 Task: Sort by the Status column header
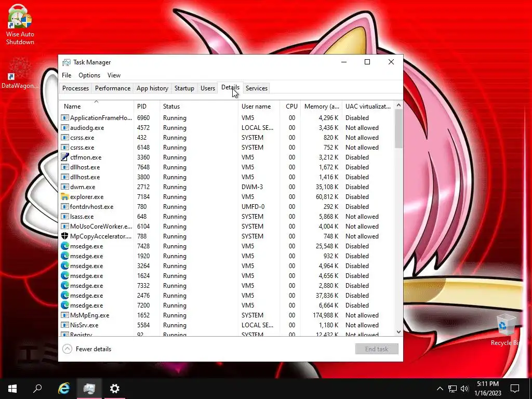coord(199,106)
